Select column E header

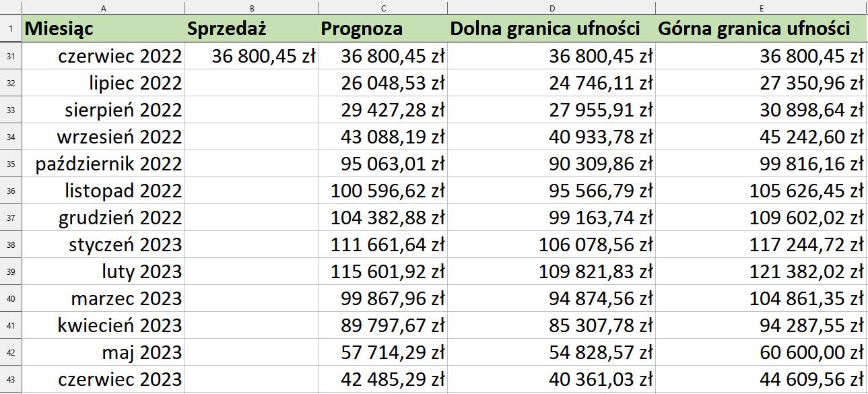[761, 7]
